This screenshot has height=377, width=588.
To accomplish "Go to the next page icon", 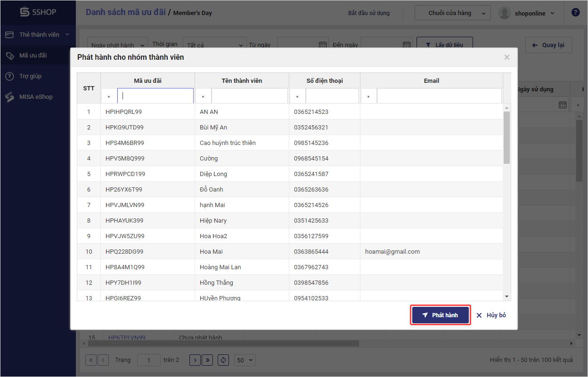I will pos(195,360).
